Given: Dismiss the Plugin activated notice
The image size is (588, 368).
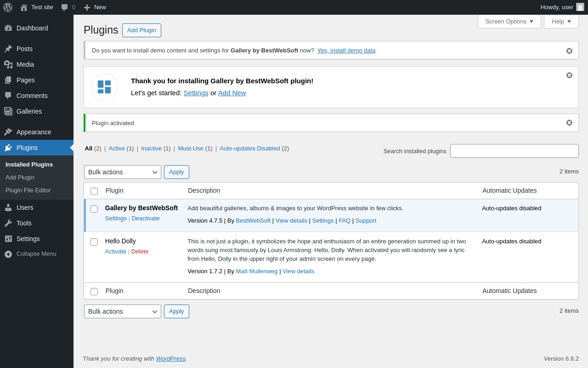Looking at the screenshot, I should (x=569, y=123).
